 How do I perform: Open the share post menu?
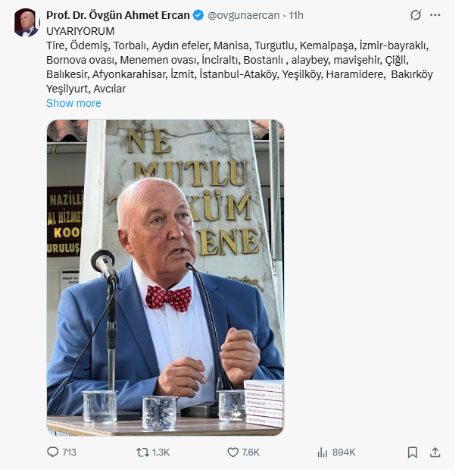click(435, 452)
